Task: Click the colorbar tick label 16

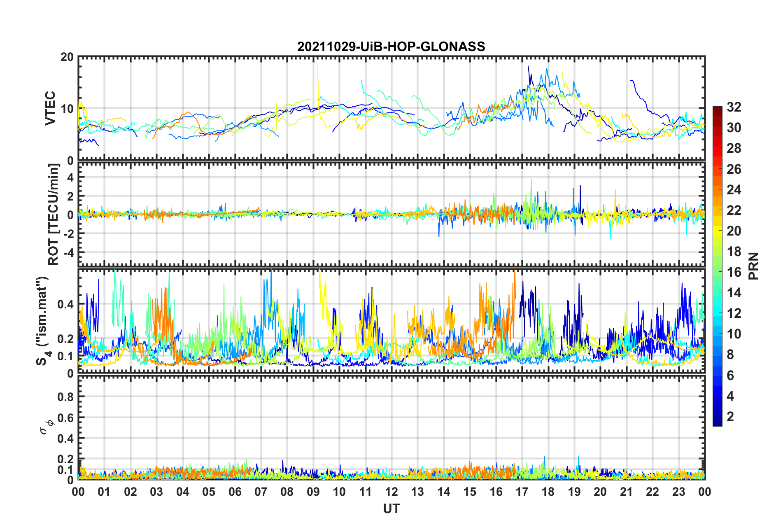Action: [x=734, y=272]
